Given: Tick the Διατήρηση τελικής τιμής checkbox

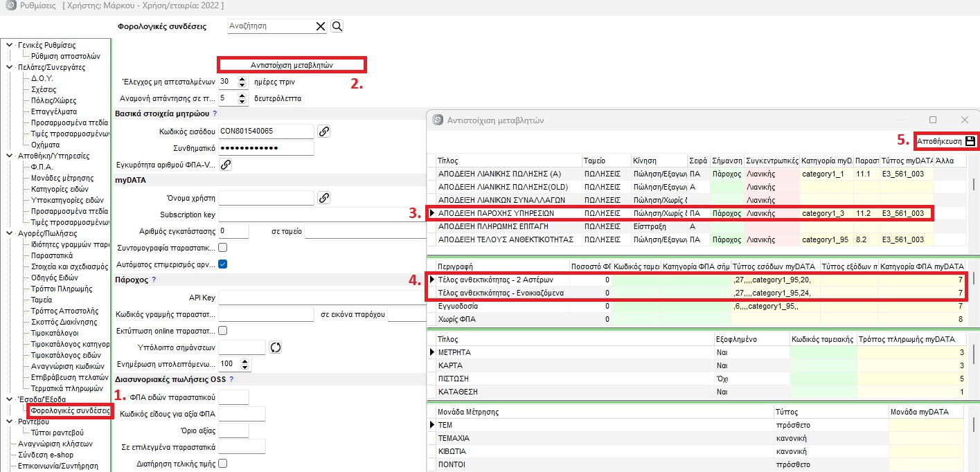Looking at the screenshot, I should (223, 464).
